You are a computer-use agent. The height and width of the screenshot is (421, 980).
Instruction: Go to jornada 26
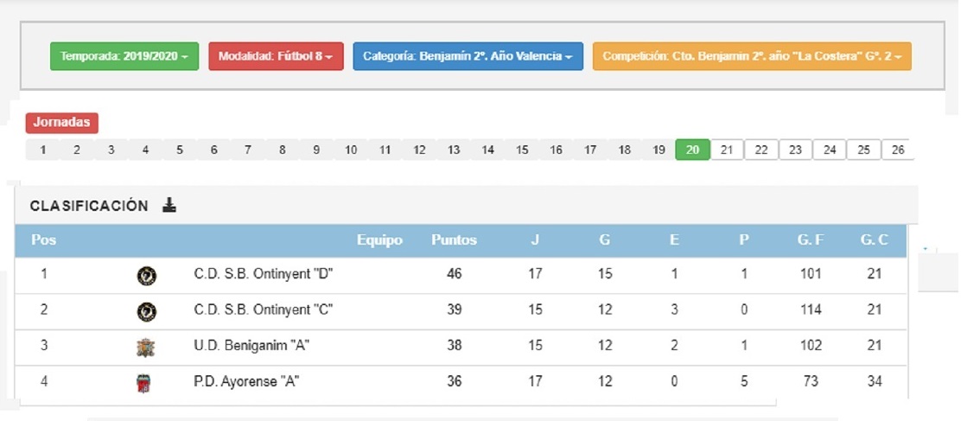(898, 150)
